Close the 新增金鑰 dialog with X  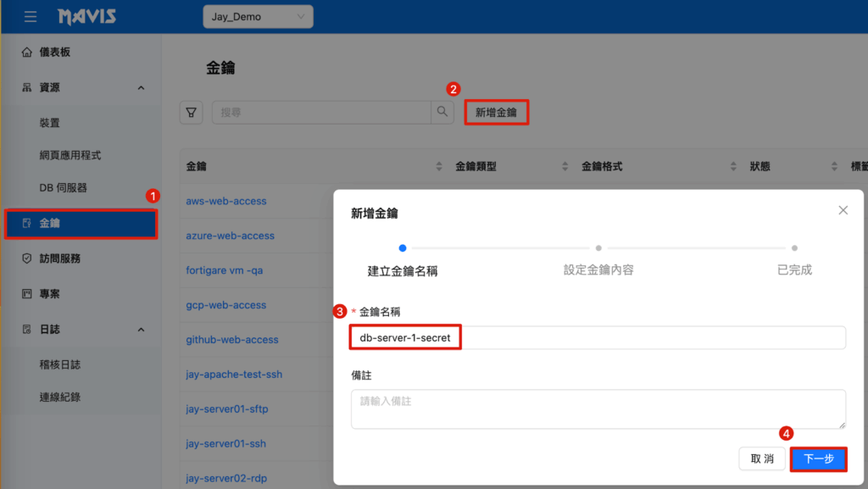(843, 210)
